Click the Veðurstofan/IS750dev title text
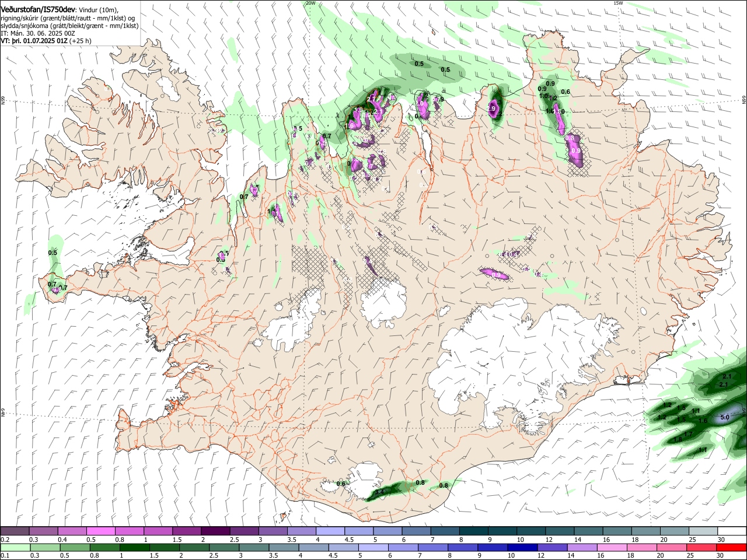This screenshot has height=560, width=747. click(x=39, y=9)
